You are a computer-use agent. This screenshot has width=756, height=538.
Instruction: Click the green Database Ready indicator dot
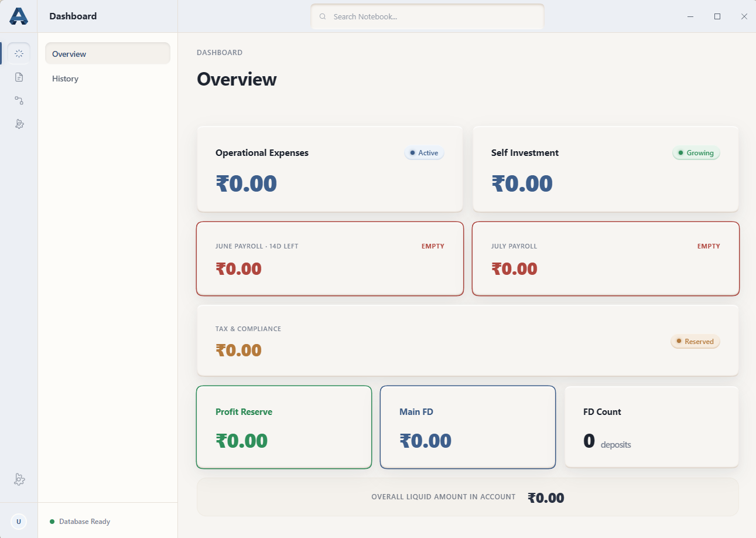coord(52,522)
